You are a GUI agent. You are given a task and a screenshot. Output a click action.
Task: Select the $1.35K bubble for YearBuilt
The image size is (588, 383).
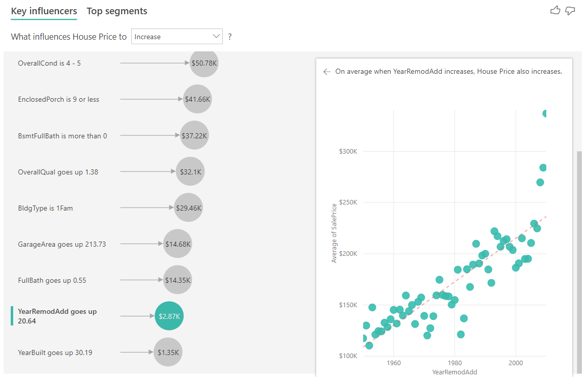pyautogui.click(x=168, y=352)
